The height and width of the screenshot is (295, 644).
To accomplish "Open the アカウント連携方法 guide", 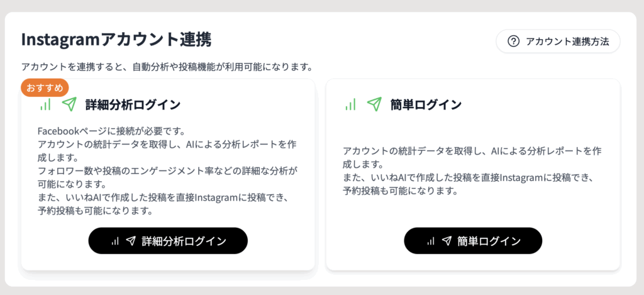I will (x=558, y=41).
